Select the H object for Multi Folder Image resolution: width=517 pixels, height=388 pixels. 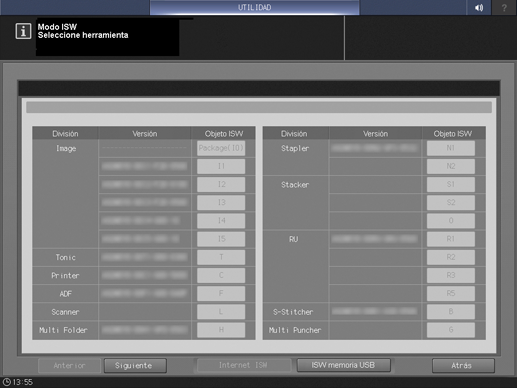pos(221,330)
